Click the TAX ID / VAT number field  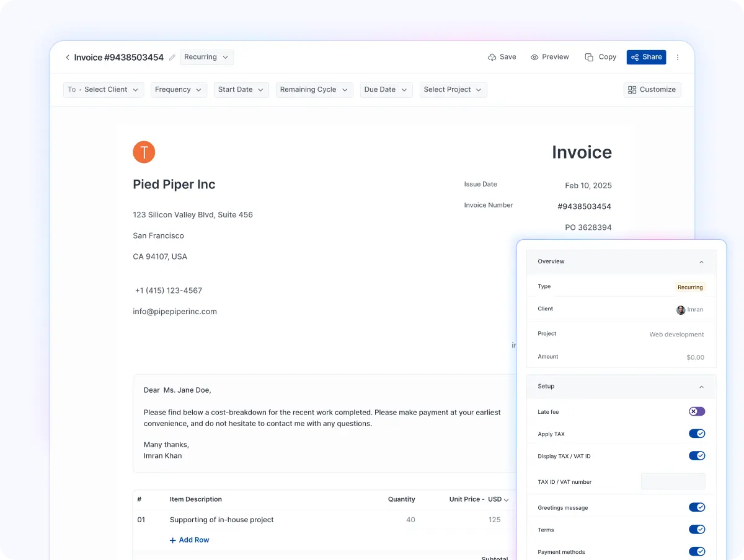[673, 481]
